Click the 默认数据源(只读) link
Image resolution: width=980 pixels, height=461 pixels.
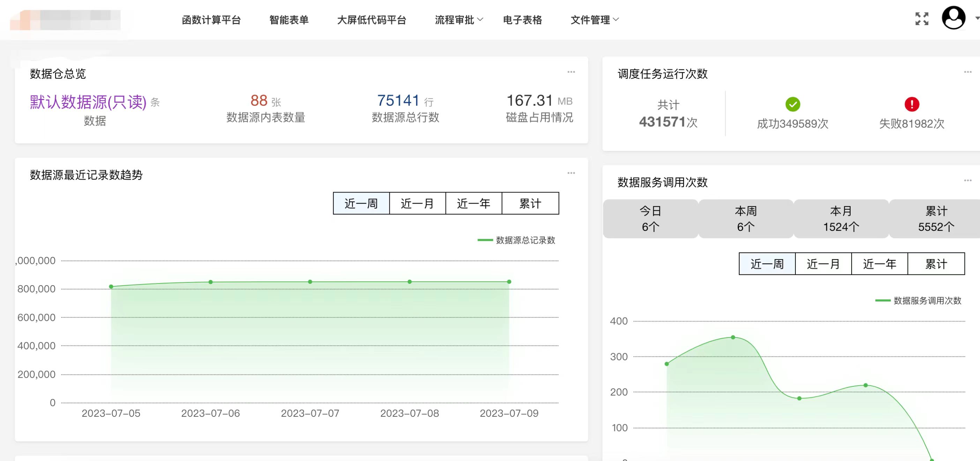[x=88, y=102]
